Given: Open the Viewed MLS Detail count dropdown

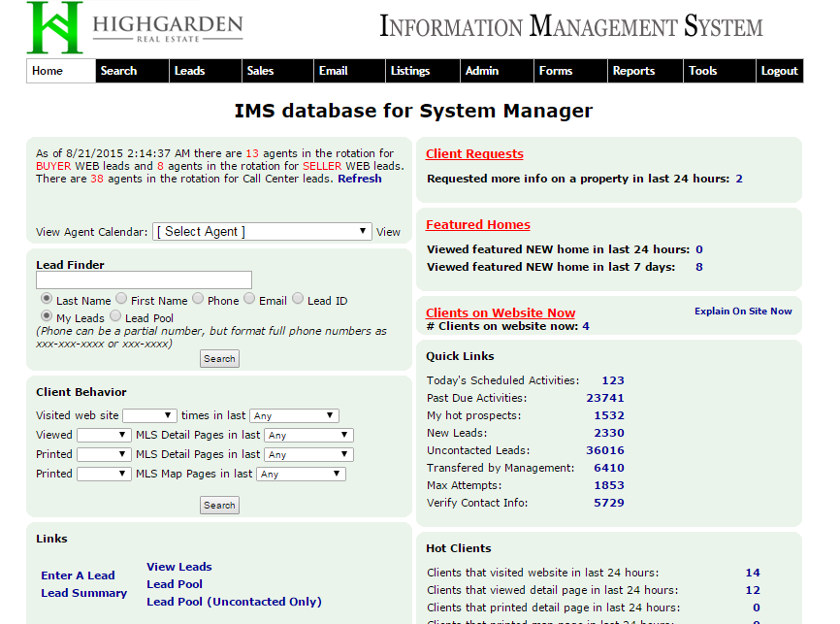Looking at the screenshot, I should [104, 435].
